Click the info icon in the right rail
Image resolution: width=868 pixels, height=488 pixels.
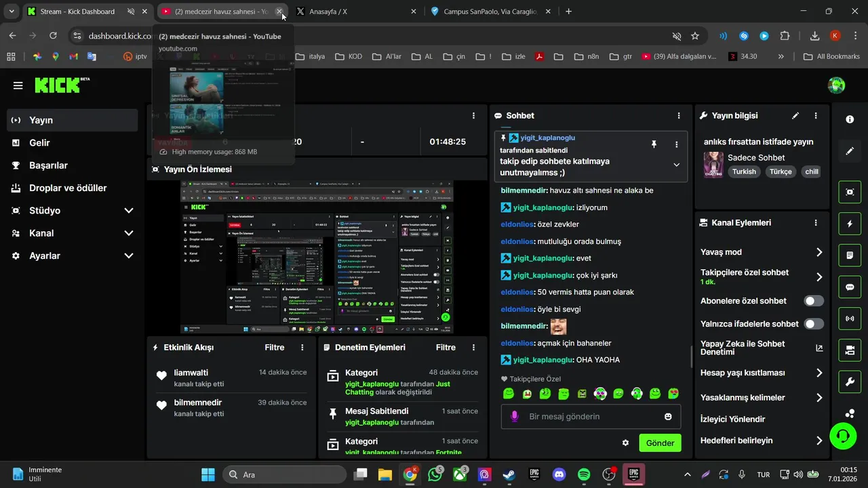click(850, 119)
